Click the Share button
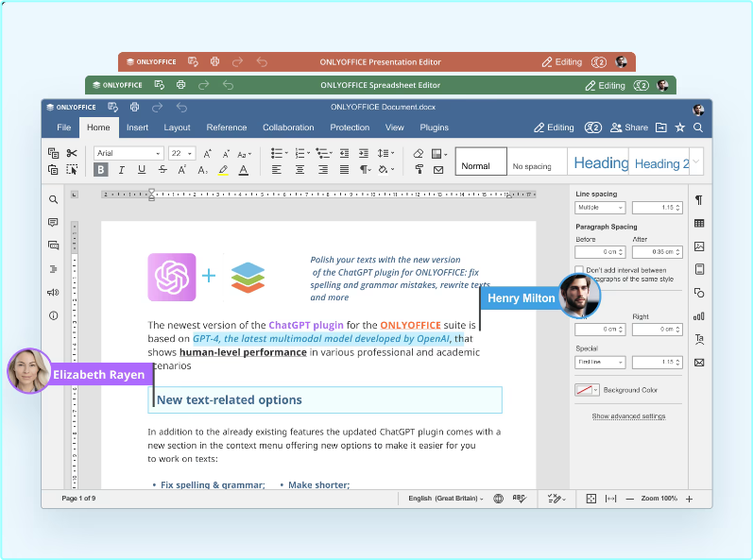 629,127
